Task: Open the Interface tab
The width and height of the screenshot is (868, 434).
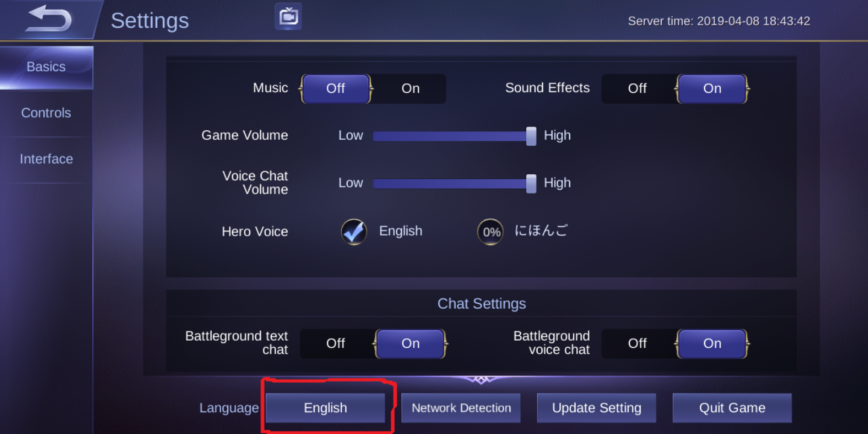Action: 46,159
